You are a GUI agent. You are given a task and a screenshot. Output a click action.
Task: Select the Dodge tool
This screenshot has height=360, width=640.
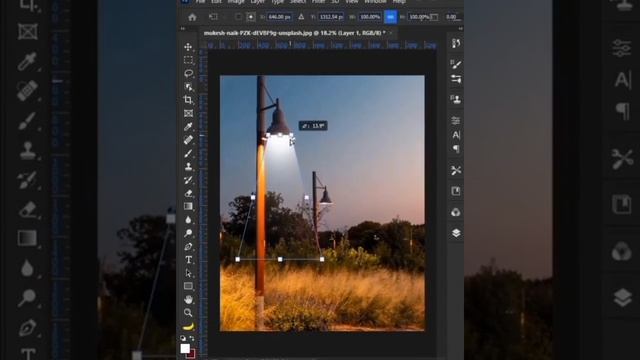(x=188, y=233)
